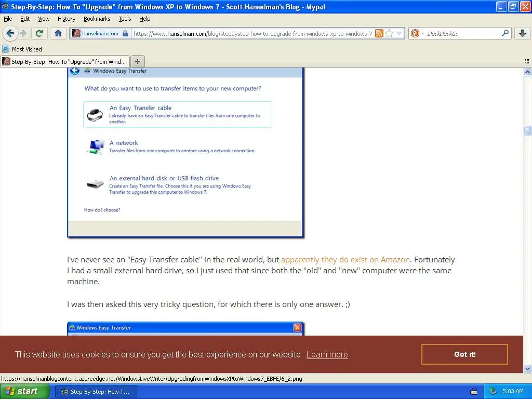The image size is (532, 399).
Task: Click the red close X in lower screenshot
Action: pos(297,327)
